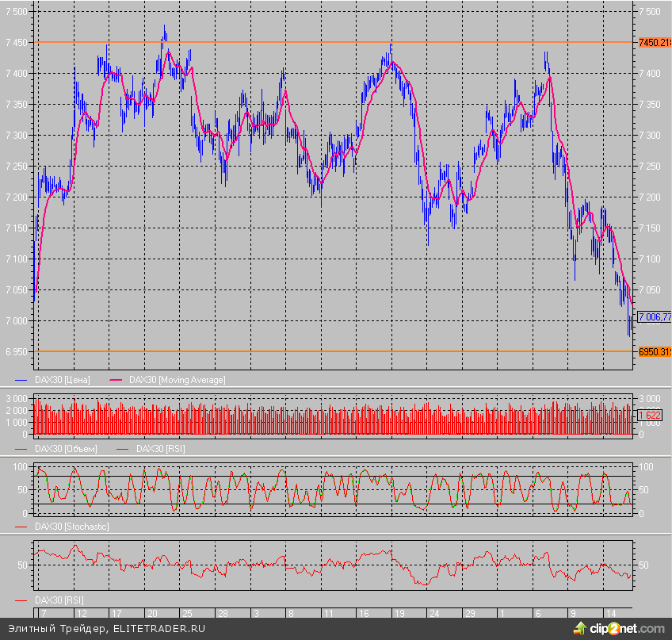Click the orange 7450.21 resistance price tag

coord(654,43)
